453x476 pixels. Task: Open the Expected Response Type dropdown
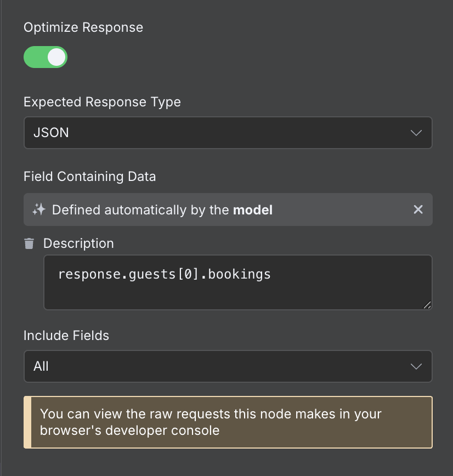tap(228, 133)
